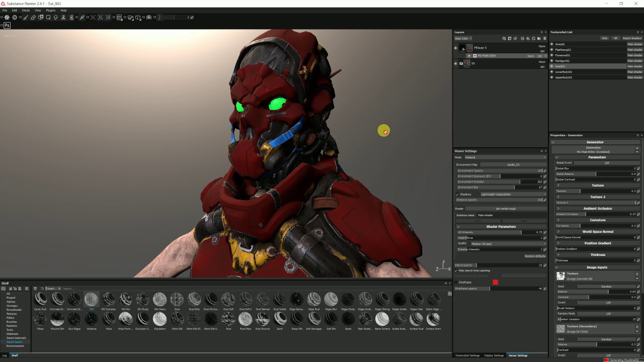Toggle Hide stencil when painting checkbox
644x362 pixels.
[x=456, y=270]
